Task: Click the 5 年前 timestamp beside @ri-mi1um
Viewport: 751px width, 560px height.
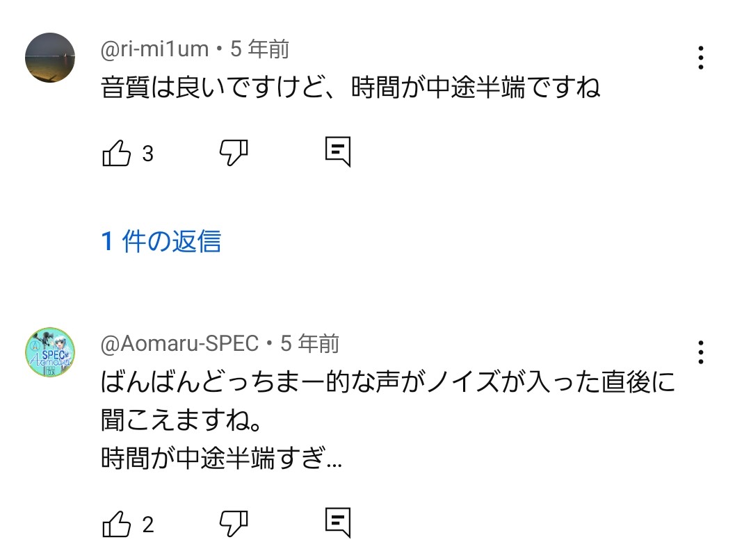Action: (x=259, y=49)
